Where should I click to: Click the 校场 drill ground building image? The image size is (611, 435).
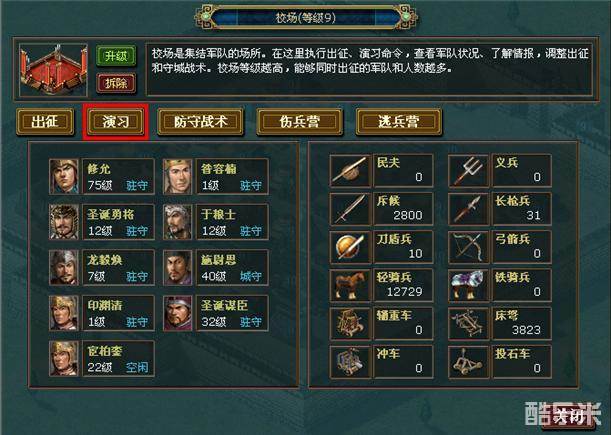[x=53, y=70]
